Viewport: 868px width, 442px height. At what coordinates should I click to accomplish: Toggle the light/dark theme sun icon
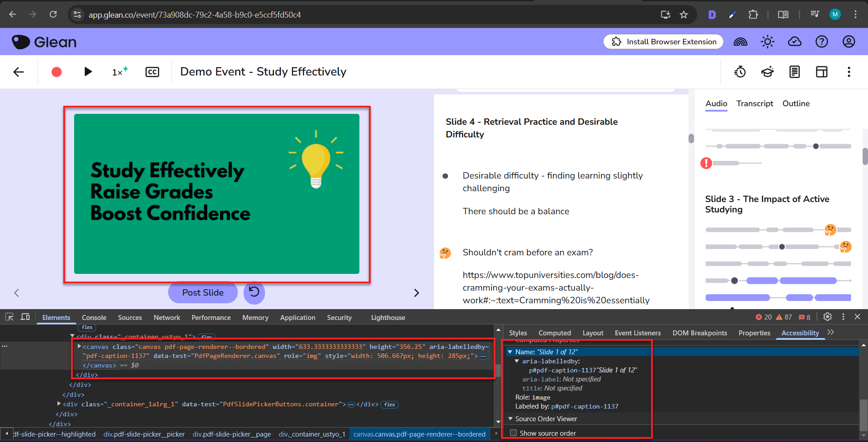[x=767, y=42]
